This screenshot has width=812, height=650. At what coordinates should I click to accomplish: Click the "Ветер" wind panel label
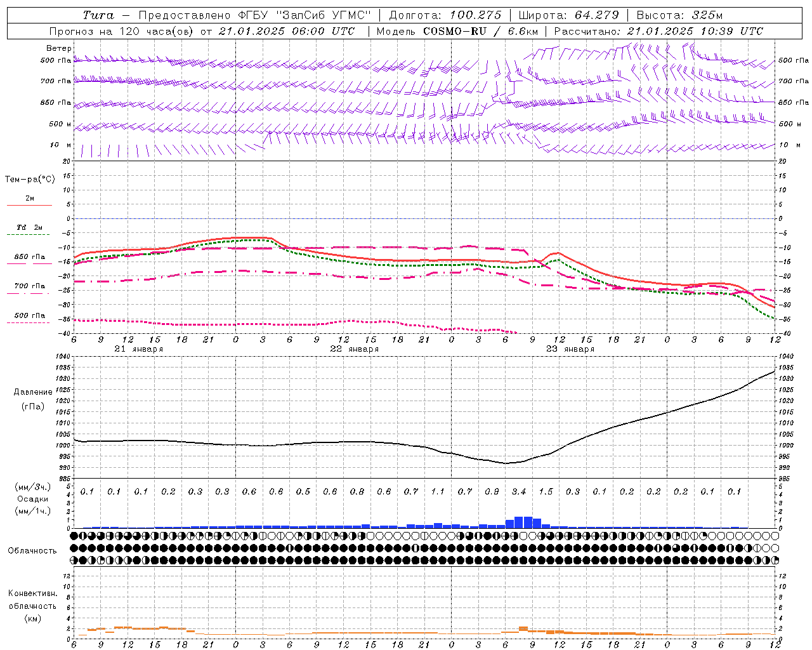59,48
